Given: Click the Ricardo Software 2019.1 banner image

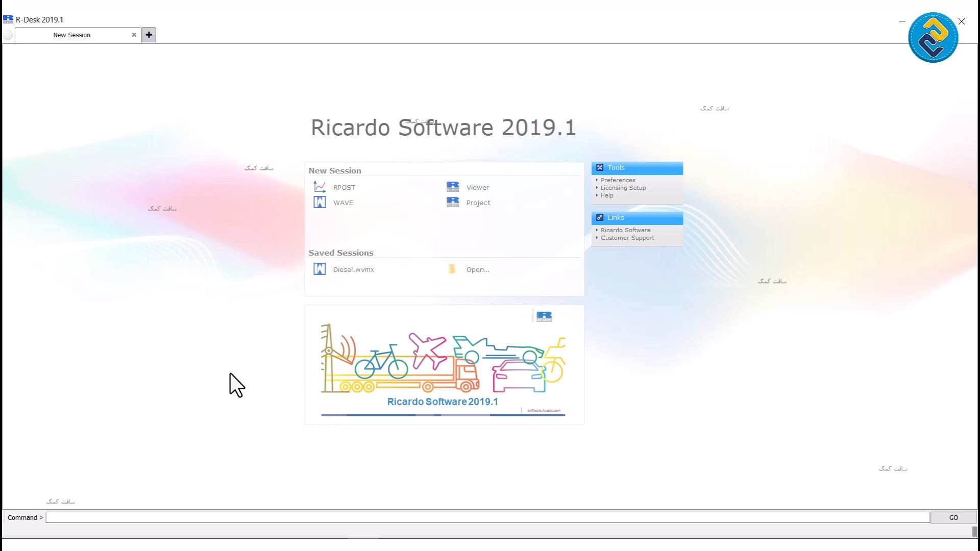Looking at the screenshot, I should pyautogui.click(x=444, y=365).
